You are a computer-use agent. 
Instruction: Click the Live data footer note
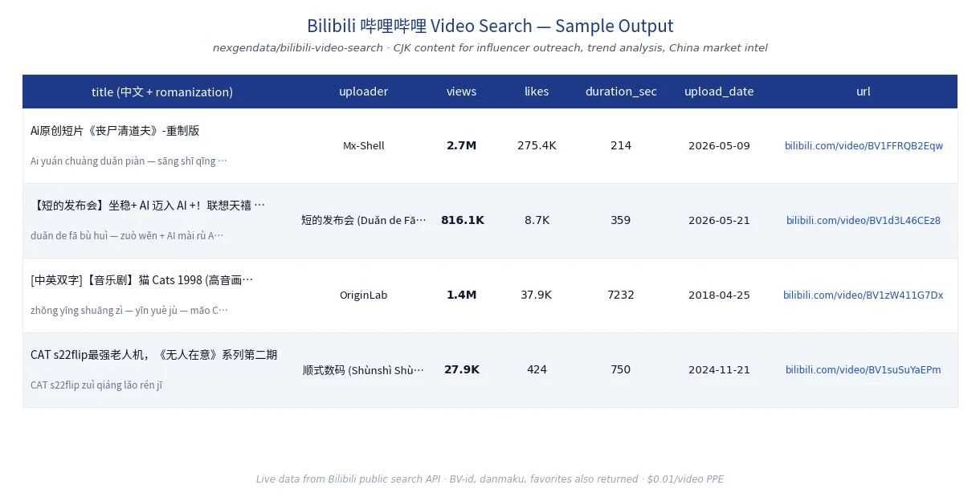490,479
